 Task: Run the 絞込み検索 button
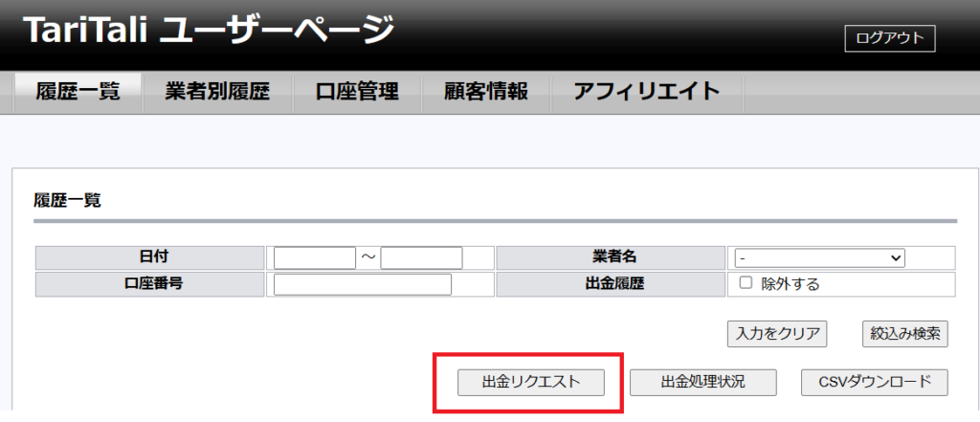(905, 334)
